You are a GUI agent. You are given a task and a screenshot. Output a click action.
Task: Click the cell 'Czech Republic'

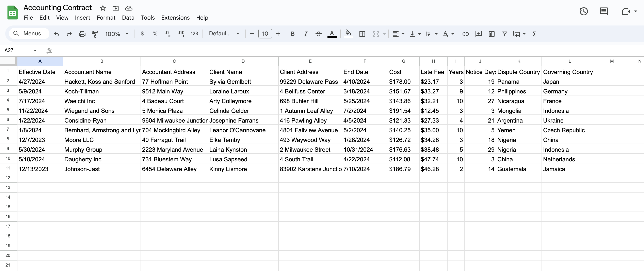click(569, 130)
